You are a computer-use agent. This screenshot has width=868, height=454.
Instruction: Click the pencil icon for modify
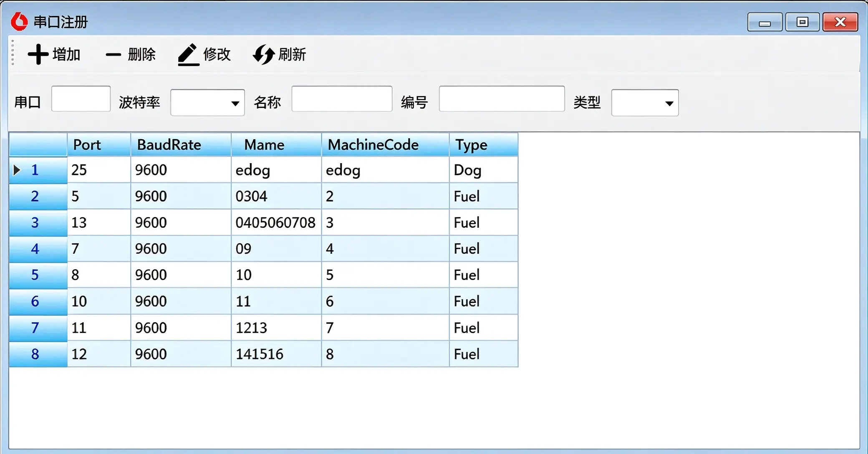tap(188, 55)
